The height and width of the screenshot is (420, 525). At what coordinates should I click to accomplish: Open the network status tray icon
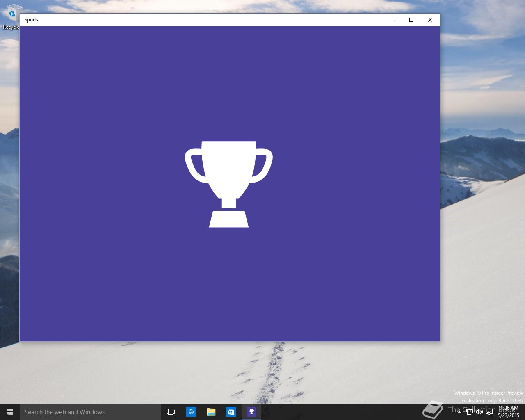tap(470, 412)
